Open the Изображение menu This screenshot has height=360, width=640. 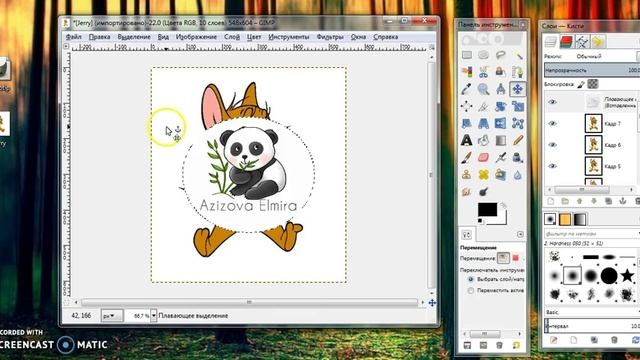tap(196, 37)
